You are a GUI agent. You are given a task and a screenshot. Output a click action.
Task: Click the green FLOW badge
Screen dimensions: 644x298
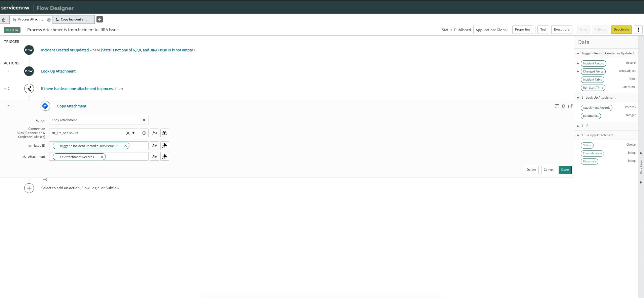click(x=12, y=30)
